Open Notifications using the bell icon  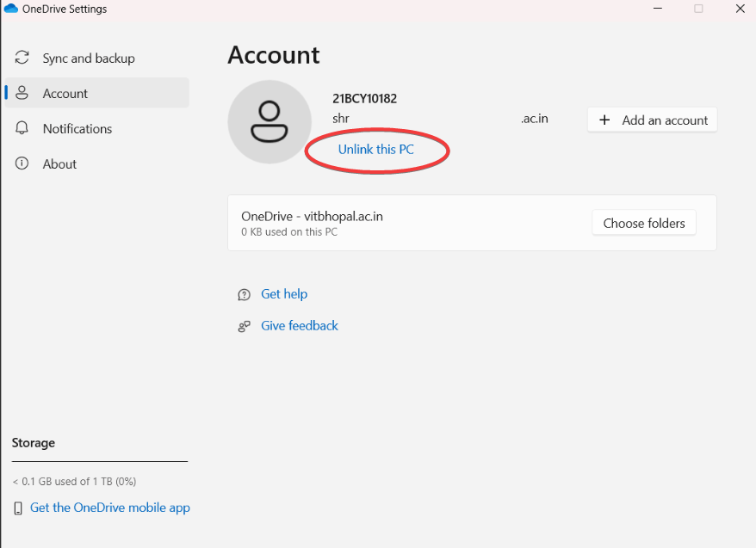[x=22, y=128]
